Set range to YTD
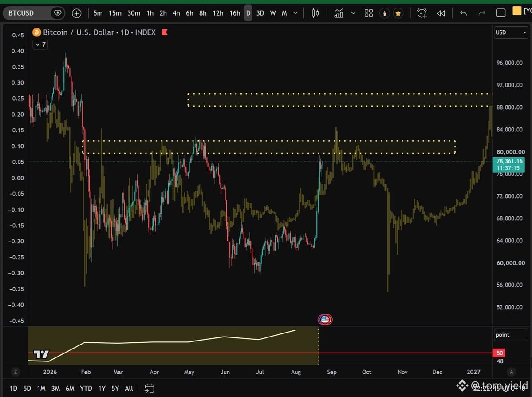Image resolution: width=532 pixels, height=397 pixels. coord(86,388)
